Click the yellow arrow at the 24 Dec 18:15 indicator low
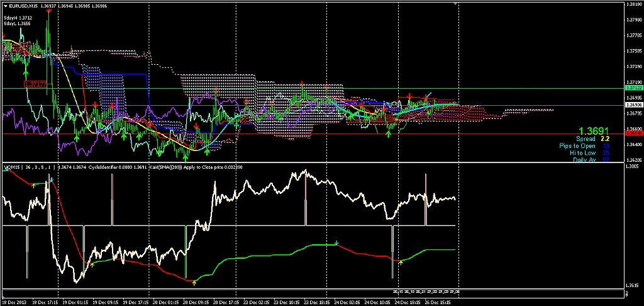This screenshot has width=644, height=306. point(401,261)
